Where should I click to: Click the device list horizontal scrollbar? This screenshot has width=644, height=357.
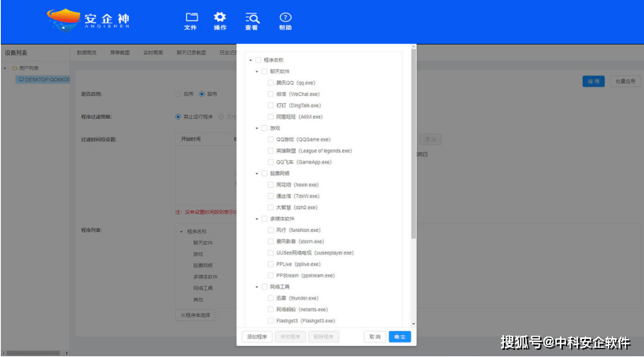[x=33, y=353]
